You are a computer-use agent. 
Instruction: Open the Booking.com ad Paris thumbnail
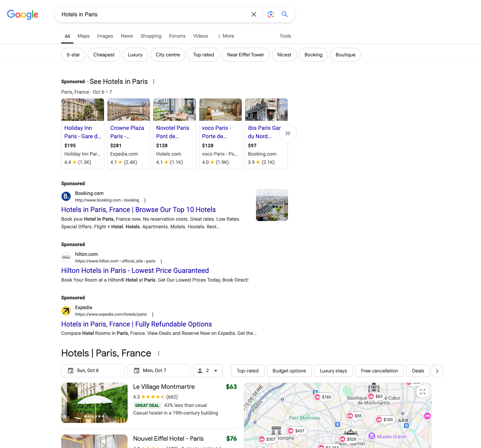tap(272, 205)
